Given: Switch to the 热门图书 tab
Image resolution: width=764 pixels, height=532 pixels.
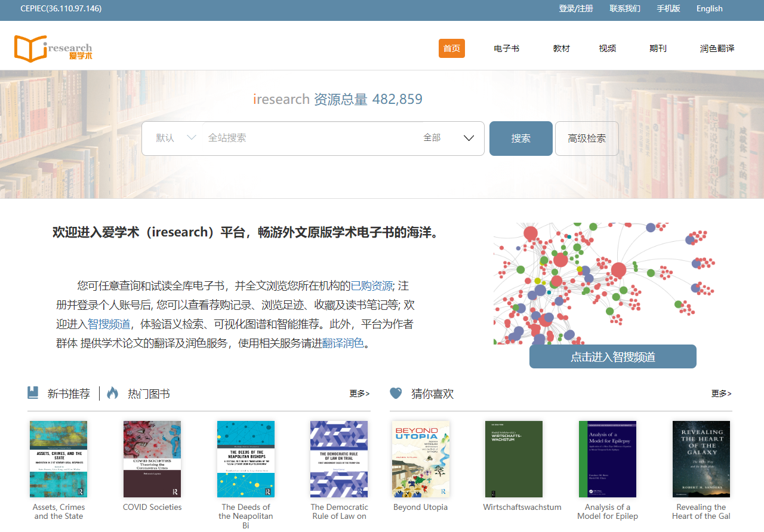Looking at the screenshot, I should [149, 393].
